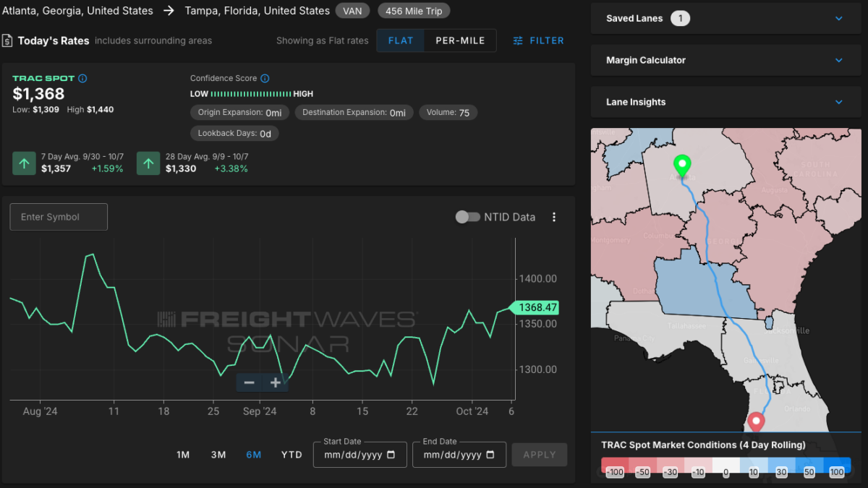Click the Confidence Score info icon
This screenshot has width=868, height=488.
[x=265, y=78]
